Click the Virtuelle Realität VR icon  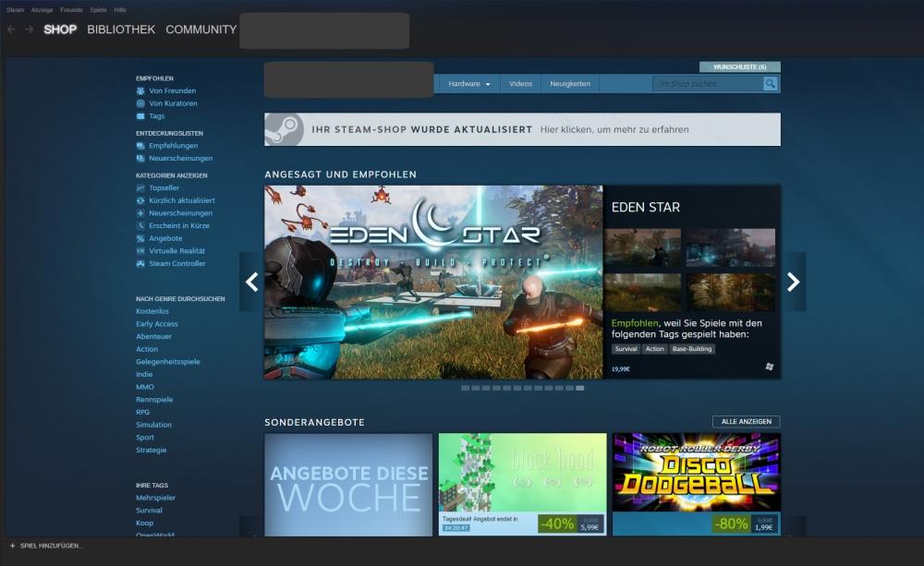point(140,251)
